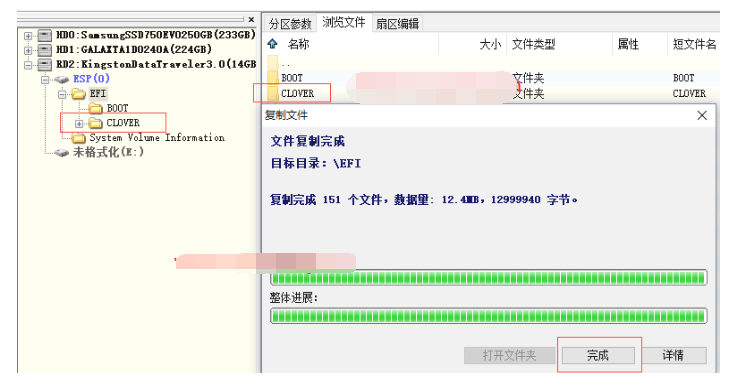
Task: Click the 打开文件夹 button
Action: pos(510,356)
